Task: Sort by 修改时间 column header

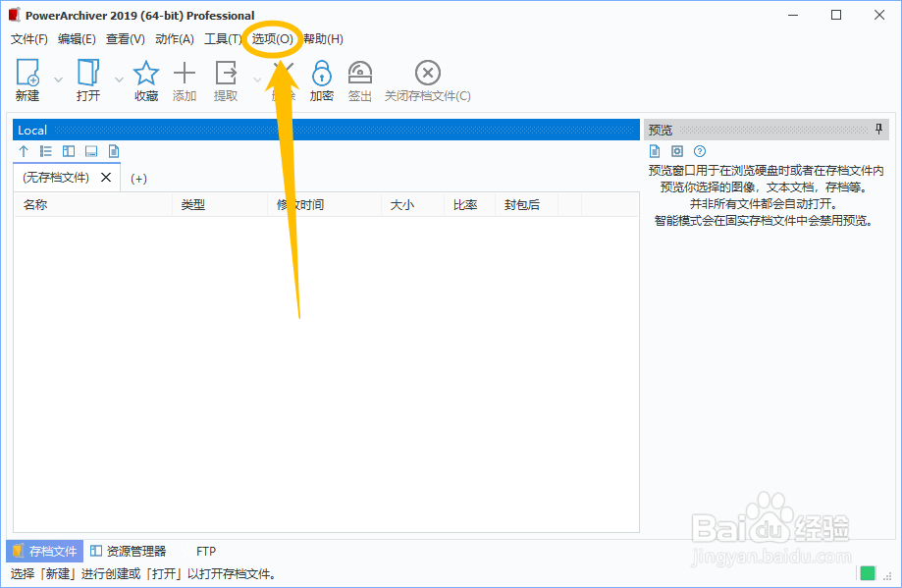Action: (325, 205)
